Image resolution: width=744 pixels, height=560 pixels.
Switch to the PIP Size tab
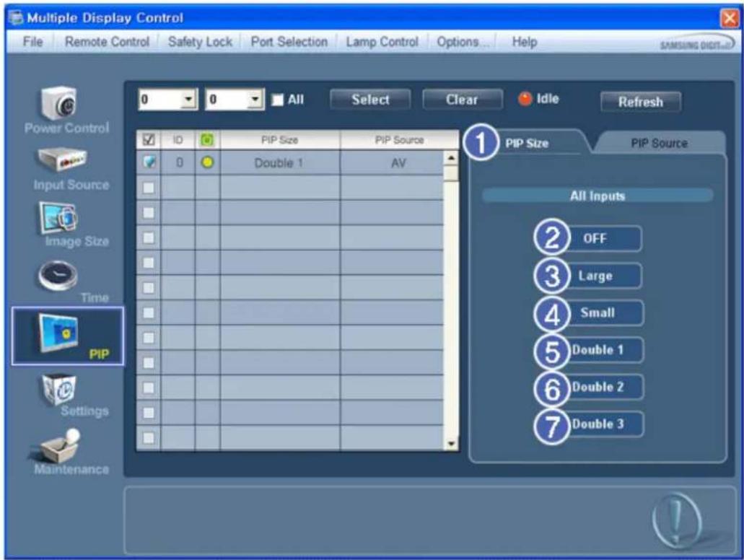click(x=527, y=143)
